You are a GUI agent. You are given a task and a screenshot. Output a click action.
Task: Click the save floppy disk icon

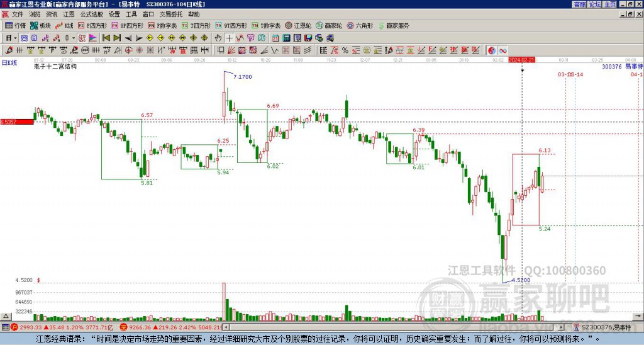[x=308, y=38]
